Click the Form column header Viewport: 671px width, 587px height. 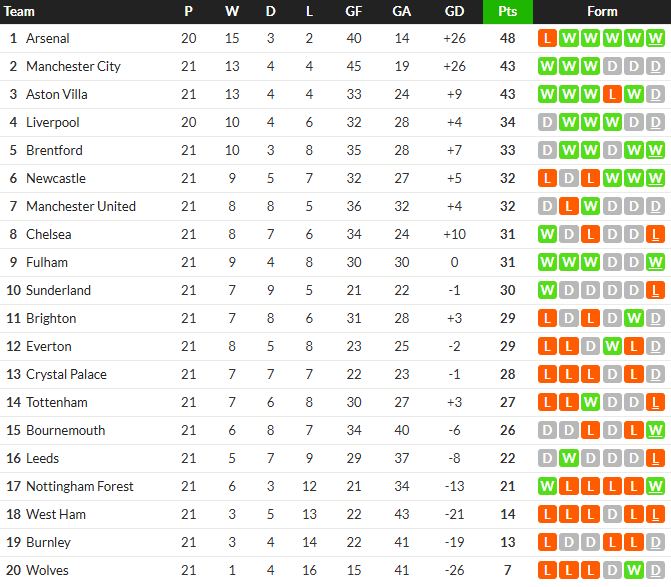coord(602,12)
